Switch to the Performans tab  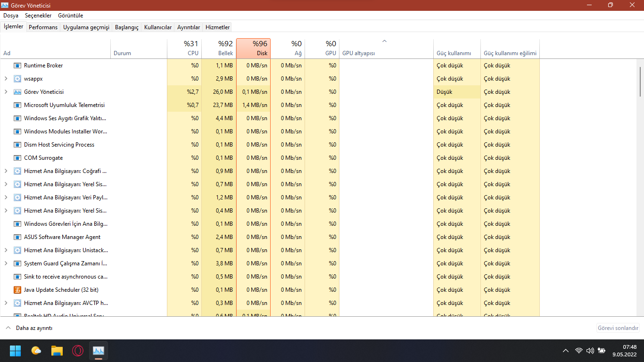[x=43, y=27]
